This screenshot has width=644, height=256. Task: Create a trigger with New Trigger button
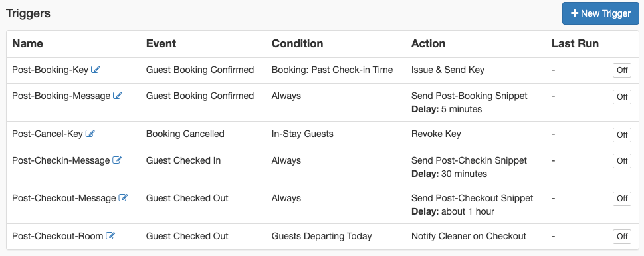point(600,13)
